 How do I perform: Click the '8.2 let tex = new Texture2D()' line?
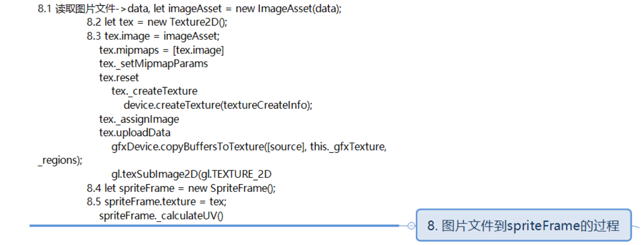tap(157, 22)
